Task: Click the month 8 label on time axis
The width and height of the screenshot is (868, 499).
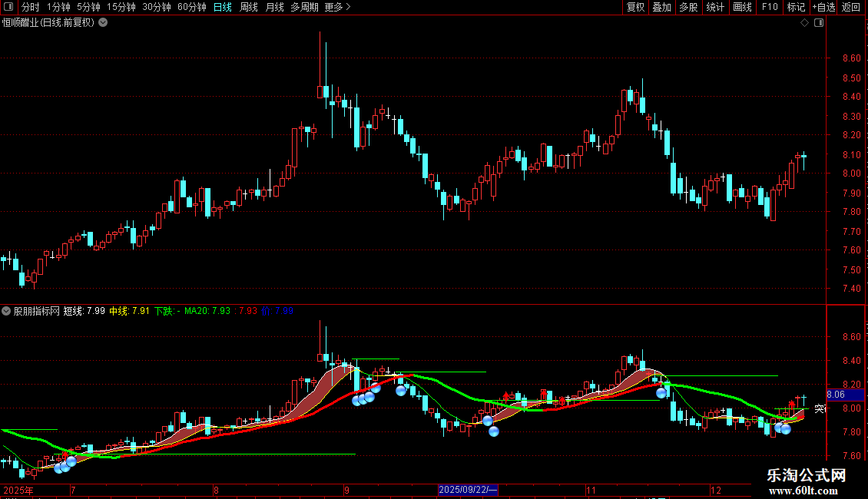Action: [216, 490]
